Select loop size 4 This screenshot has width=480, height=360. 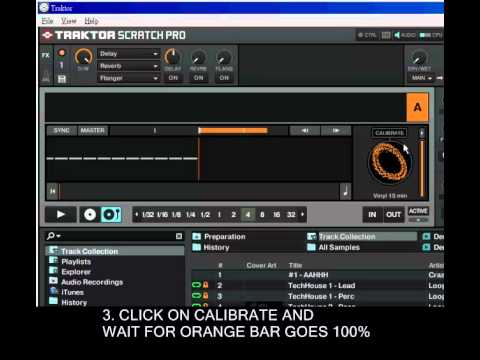click(x=248, y=214)
